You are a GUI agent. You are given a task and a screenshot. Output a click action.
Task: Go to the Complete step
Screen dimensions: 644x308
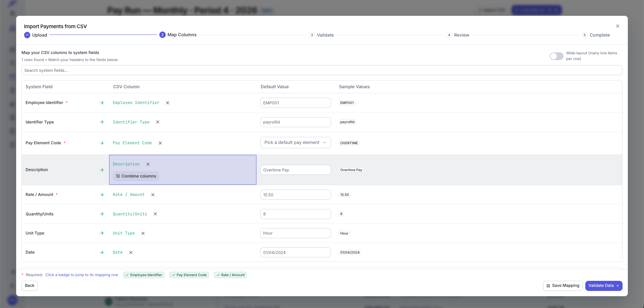[596, 35]
